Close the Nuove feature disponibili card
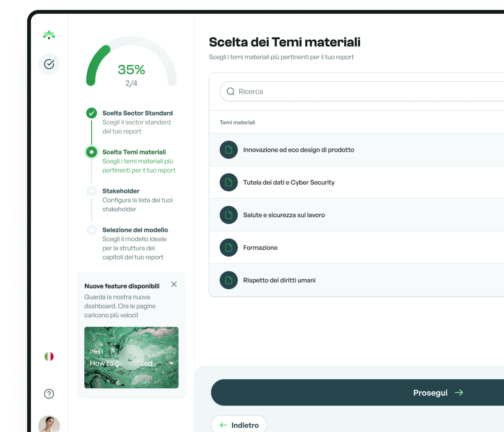 (x=174, y=284)
